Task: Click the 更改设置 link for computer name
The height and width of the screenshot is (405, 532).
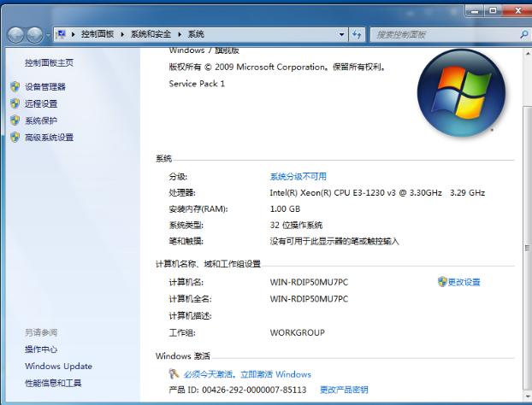Action: pos(464,282)
